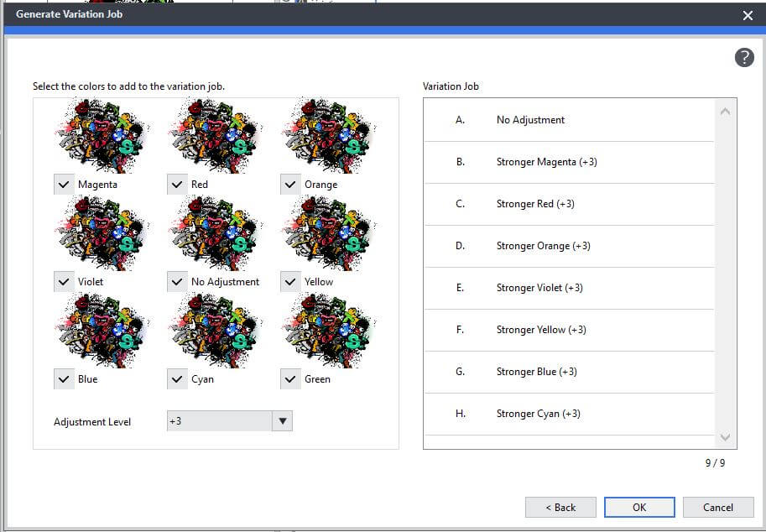The height and width of the screenshot is (532, 766).
Task: Open the Adjustment Level dropdown arrow
Action: [283, 421]
